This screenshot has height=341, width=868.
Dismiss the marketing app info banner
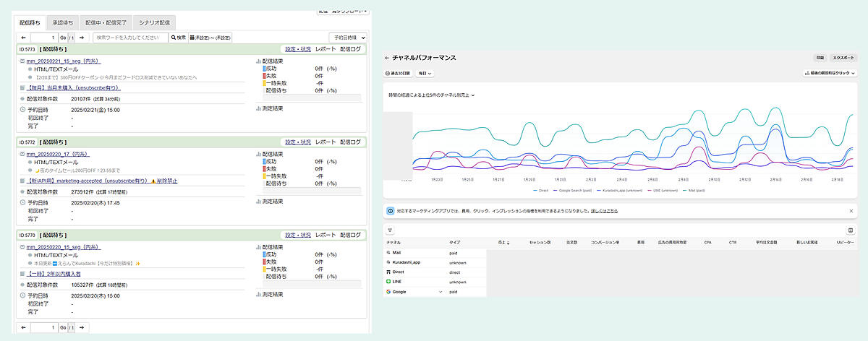pyautogui.click(x=851, y=210)
